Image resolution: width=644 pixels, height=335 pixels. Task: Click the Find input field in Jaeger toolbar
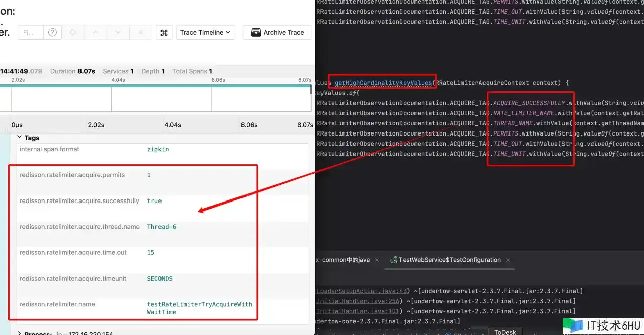point(31,32)
